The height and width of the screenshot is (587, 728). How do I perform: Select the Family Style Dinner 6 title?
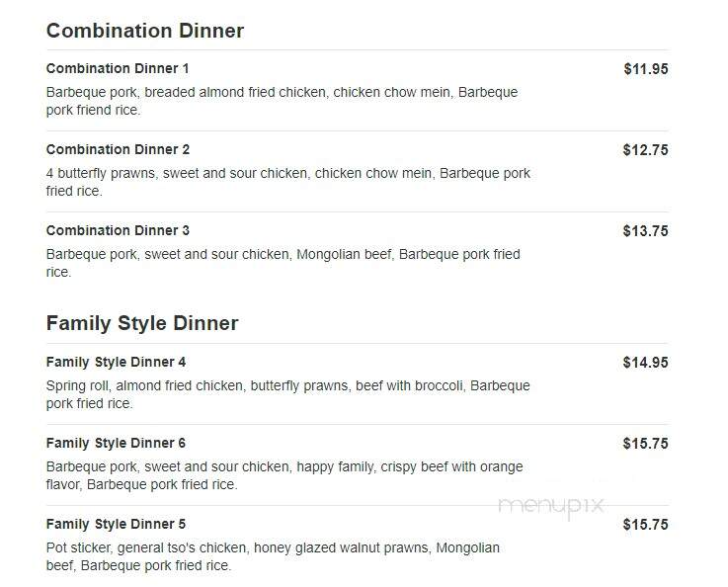117,443
